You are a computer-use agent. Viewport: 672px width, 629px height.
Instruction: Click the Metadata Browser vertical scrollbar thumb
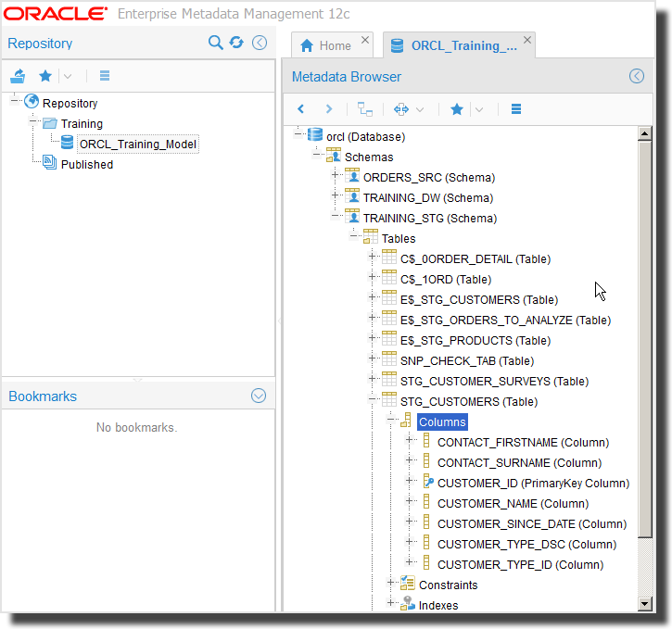click(644, 339)
